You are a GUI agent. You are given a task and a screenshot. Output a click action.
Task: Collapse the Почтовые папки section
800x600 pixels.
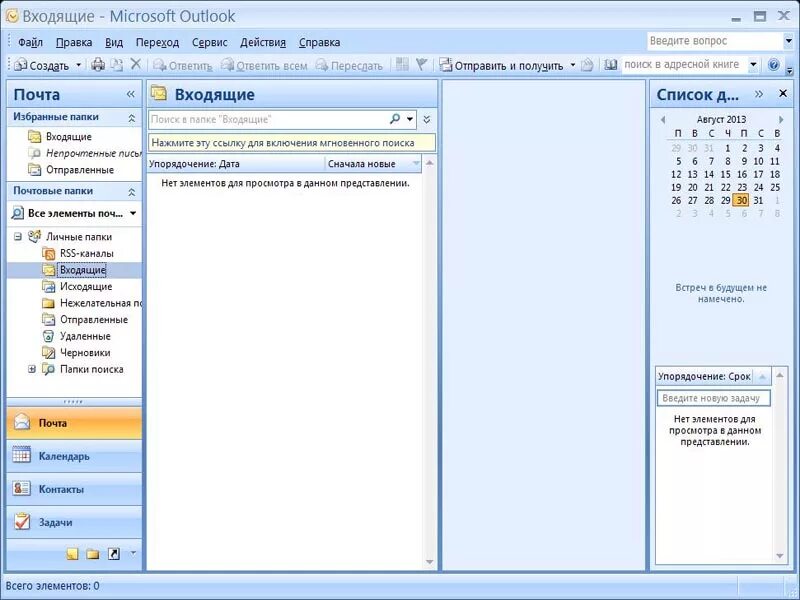(132, 192)
